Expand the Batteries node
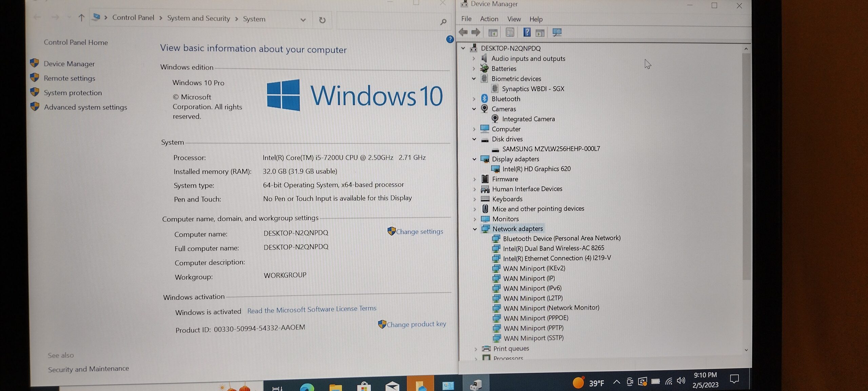Screen dimensions: 868x391 (x=474, y=69)
